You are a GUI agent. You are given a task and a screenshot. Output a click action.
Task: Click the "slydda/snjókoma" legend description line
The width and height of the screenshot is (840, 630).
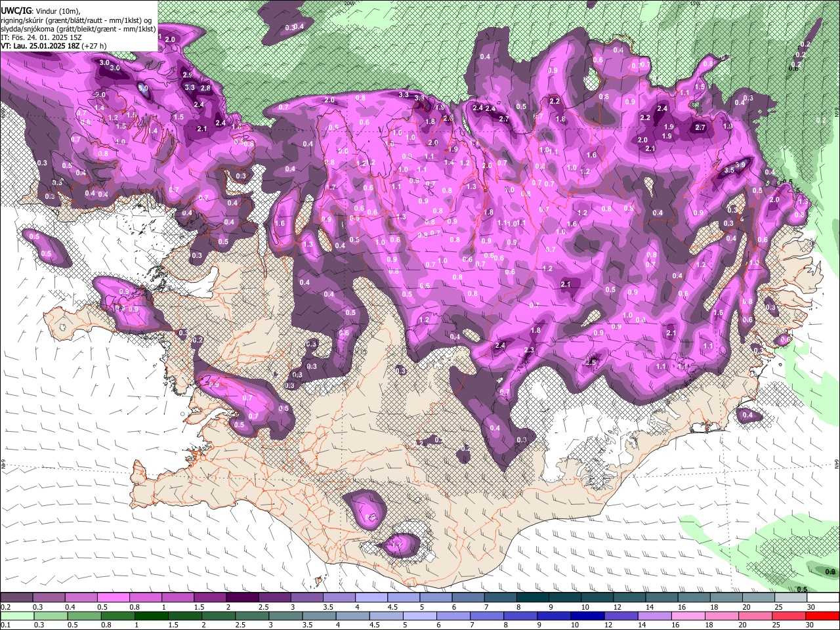click(79, 29)
